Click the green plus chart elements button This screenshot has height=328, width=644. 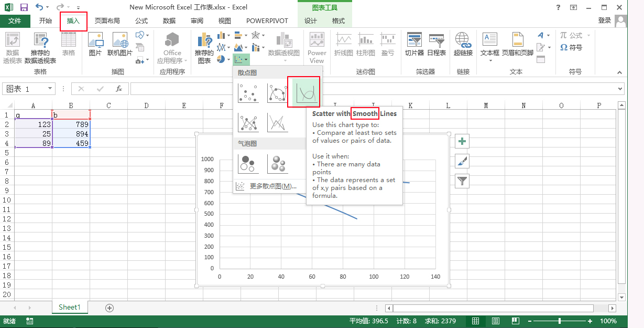click(462, 141)
